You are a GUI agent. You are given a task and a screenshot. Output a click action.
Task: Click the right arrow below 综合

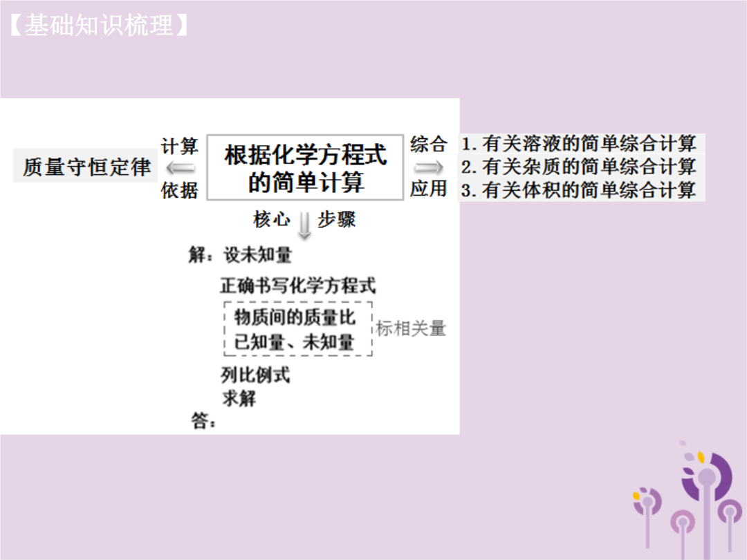click(428, 167)
